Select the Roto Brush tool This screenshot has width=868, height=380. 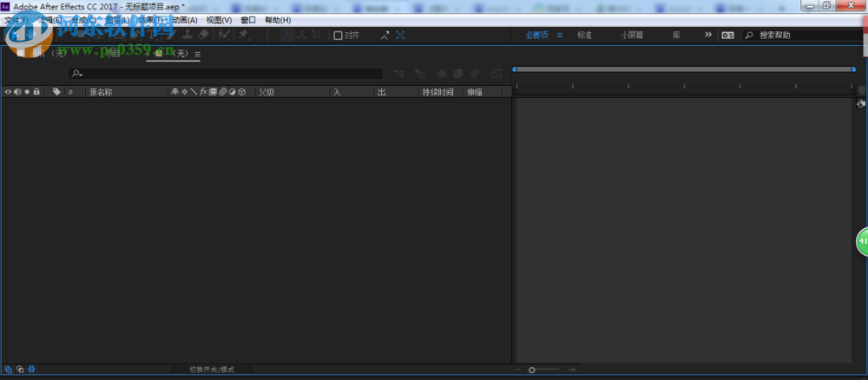click(224, 35)
